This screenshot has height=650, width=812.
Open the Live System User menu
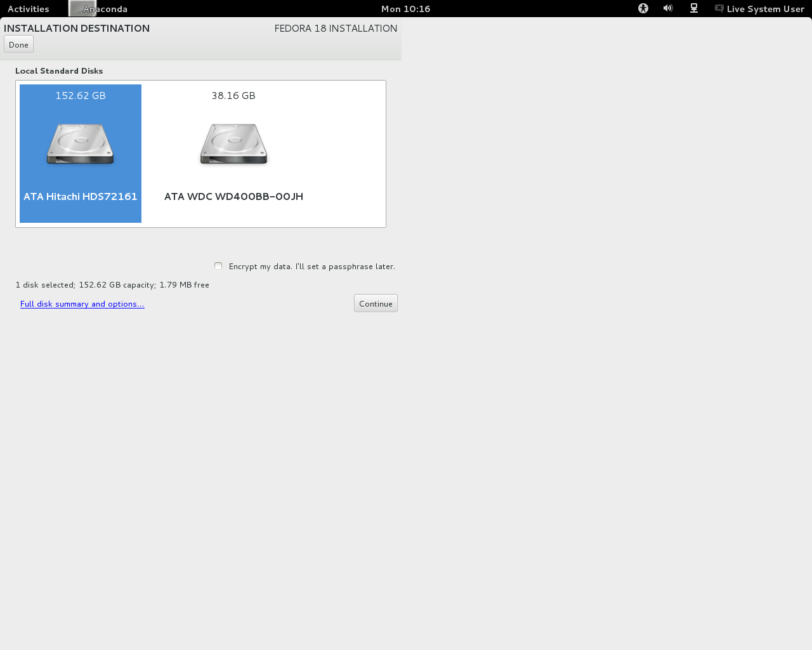(x=766, y=9)
